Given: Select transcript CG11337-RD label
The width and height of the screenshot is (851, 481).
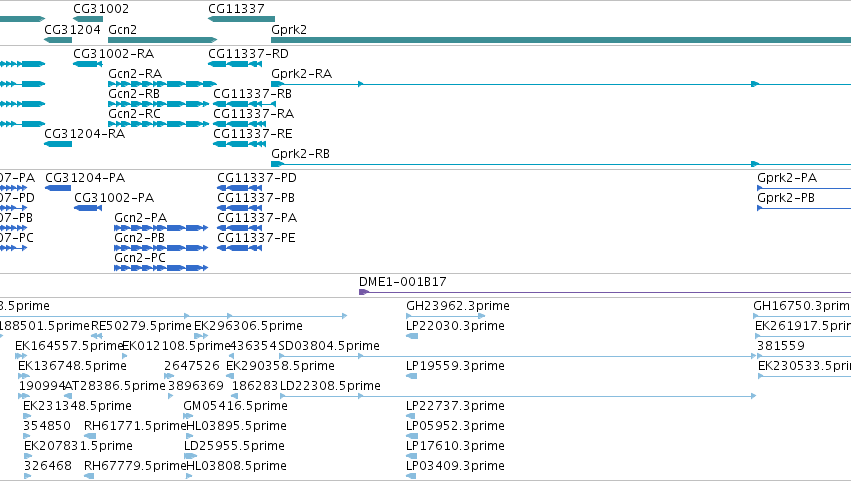Looking at the screenshot, I should [x=249, y=54].
